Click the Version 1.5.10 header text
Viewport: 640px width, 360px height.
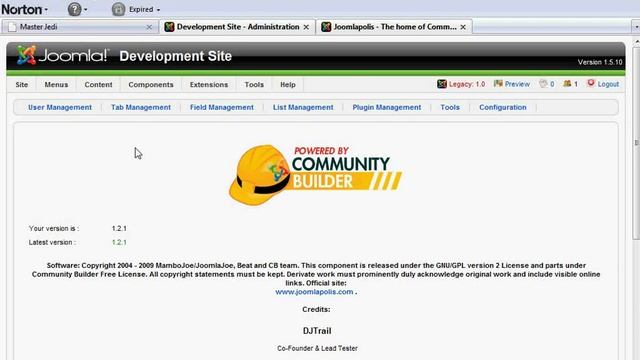(x=600, y=62)
